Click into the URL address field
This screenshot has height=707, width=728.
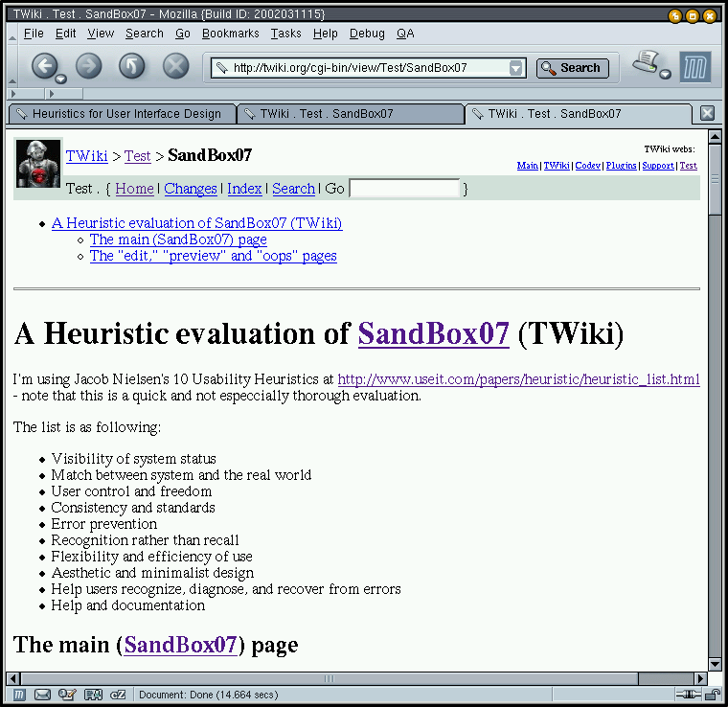pyautogui.click(x=369, y=68)
